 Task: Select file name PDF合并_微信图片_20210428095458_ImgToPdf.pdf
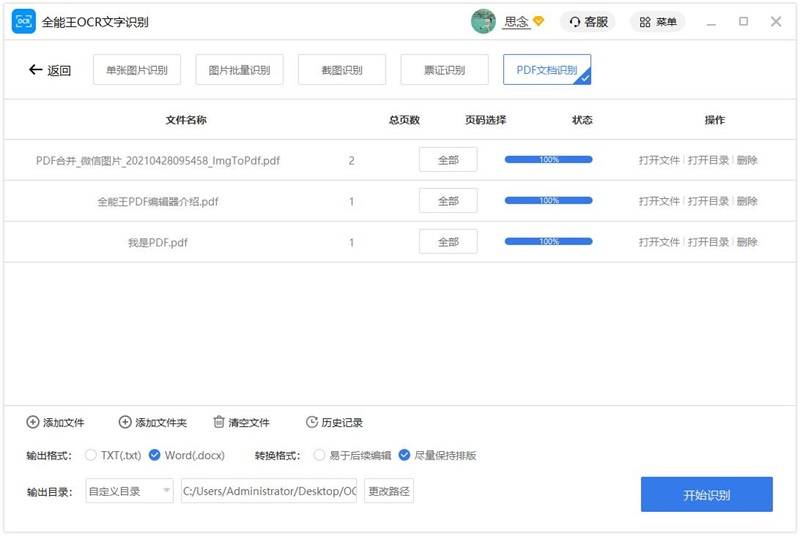[x=158, y=161]
